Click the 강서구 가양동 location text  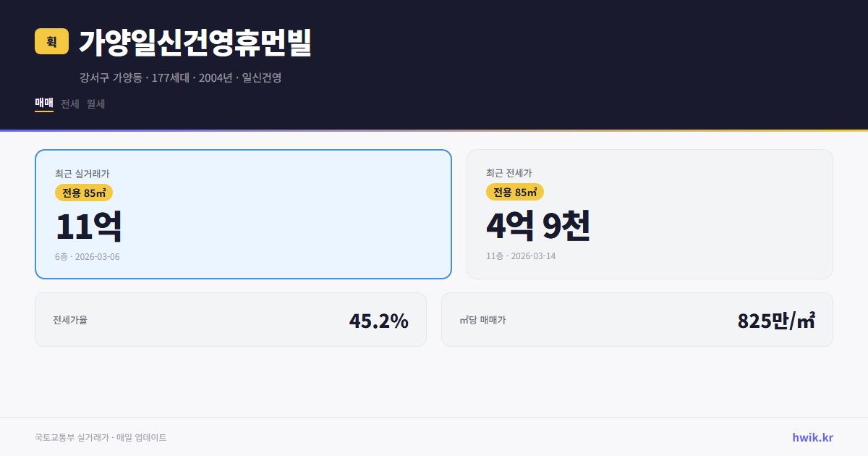point(109,77)
